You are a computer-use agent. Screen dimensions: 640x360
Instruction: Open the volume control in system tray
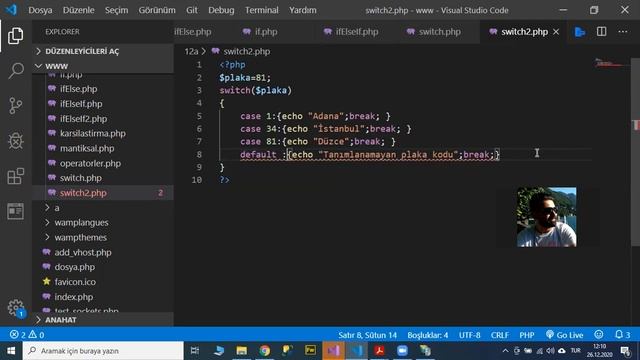pos(551,351)
